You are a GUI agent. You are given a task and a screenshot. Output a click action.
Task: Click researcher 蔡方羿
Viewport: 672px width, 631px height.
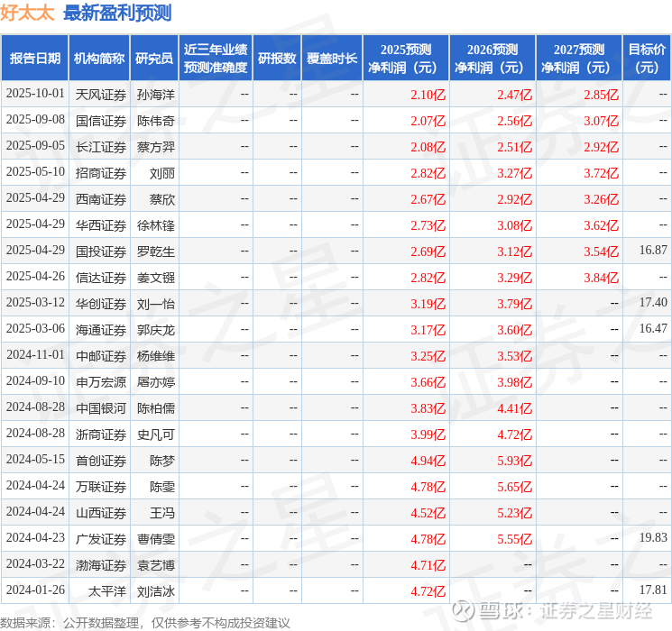pos(156,147)
